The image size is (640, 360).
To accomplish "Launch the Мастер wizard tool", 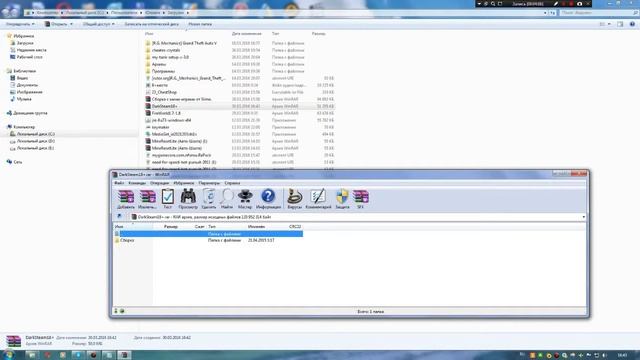I will (245, 199).
